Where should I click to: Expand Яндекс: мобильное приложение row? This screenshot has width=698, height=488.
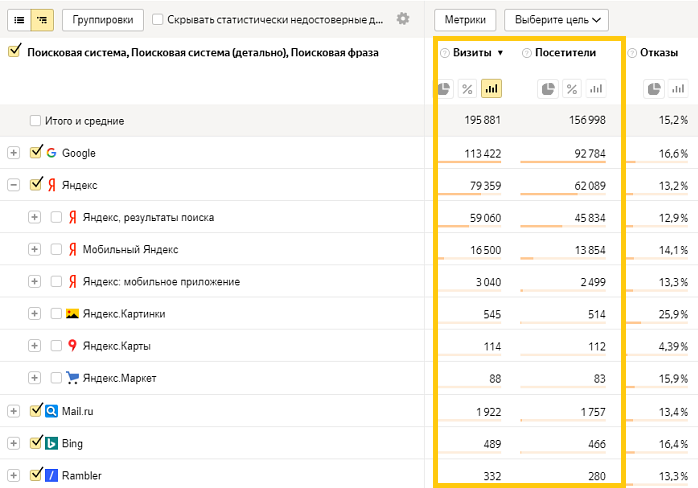[x=34, y=281]
